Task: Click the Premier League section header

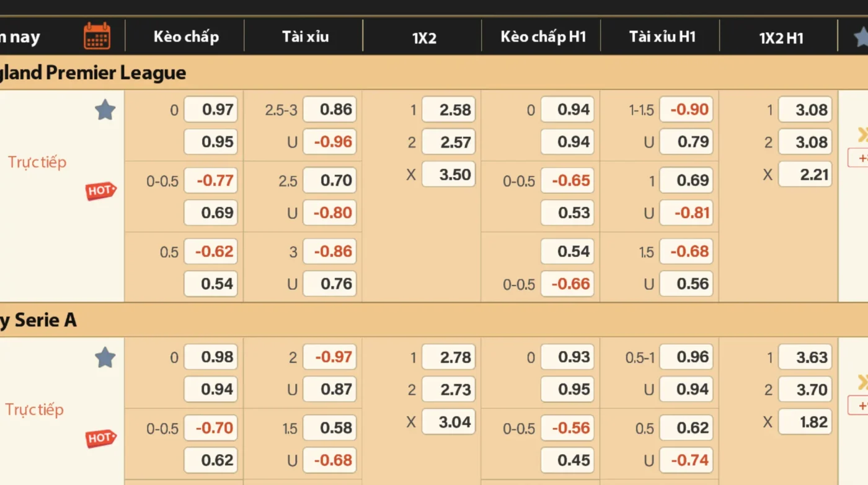Action: 434,72
